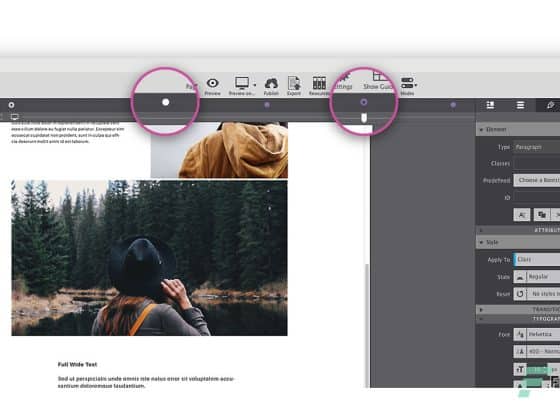
Task: Open the Predefined 'Choose a Bootstrap' dropdown
Action: point(537,180)
